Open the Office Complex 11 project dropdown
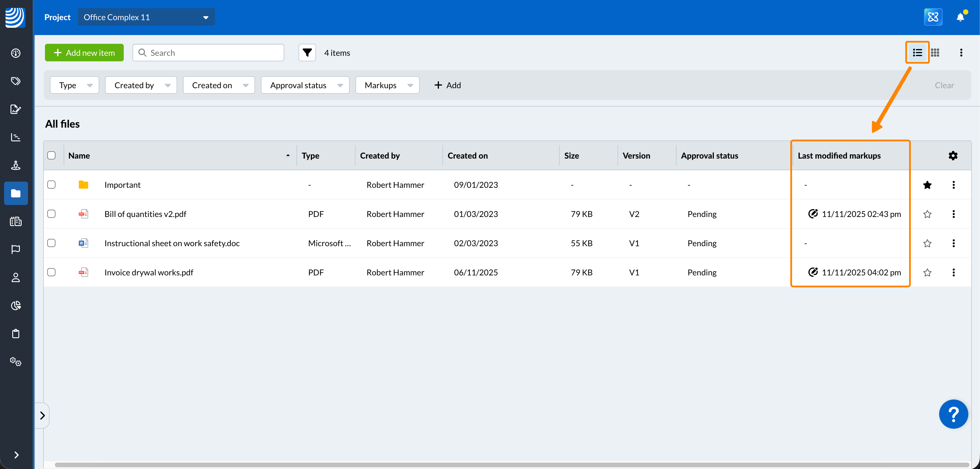 click(x=146, y=17)
